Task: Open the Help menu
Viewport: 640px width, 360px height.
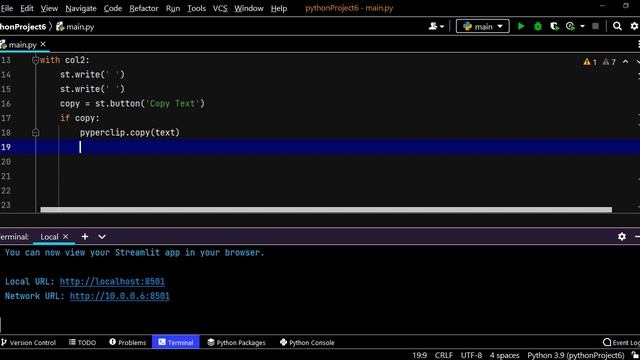Action: [x=279, y=8]
